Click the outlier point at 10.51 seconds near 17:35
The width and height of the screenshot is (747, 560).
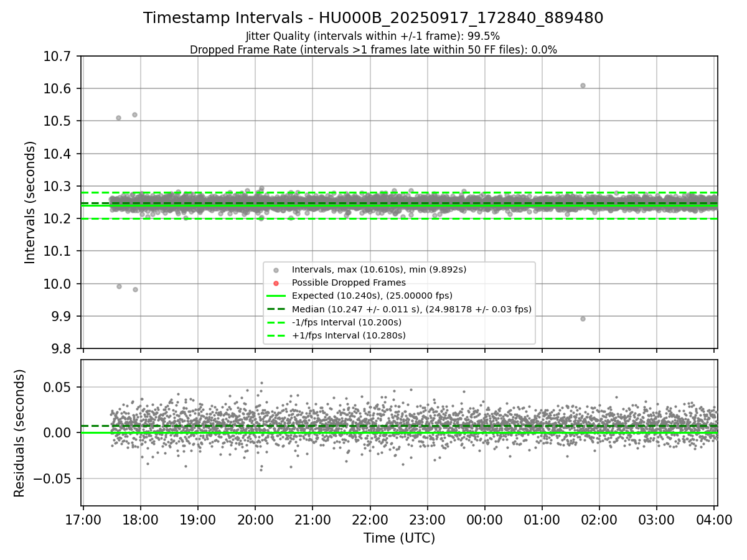(118, 118)
